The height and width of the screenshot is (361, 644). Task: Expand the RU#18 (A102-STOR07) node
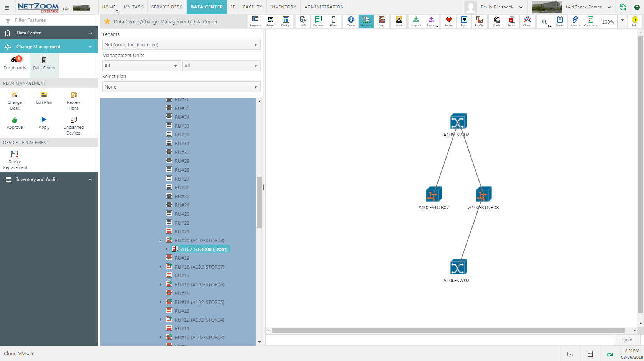click(161, 267)
